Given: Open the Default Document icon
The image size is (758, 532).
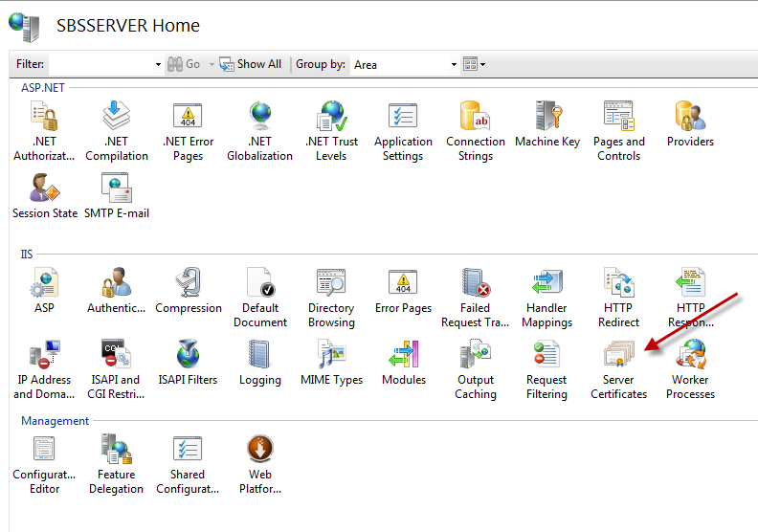Looking at the screenshot, I should tap(259, 285).
